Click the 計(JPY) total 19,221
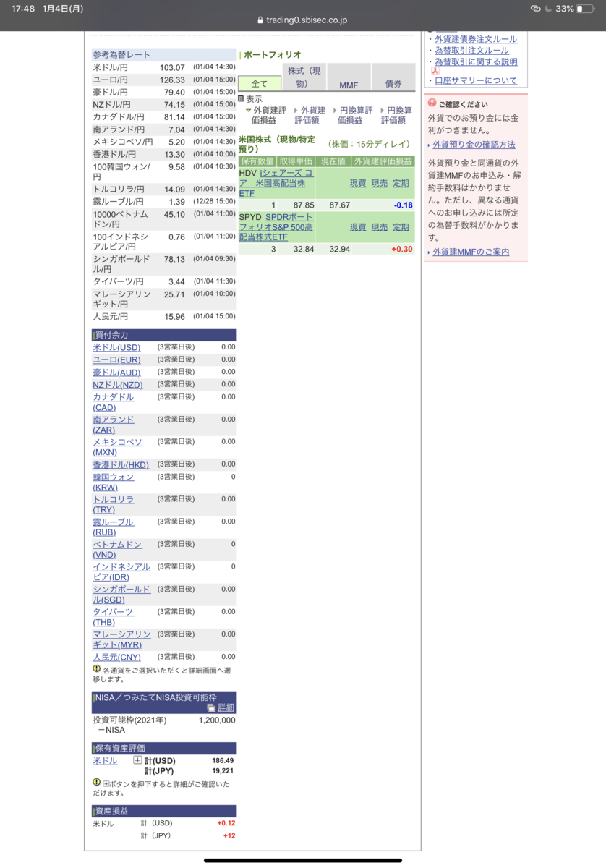 click(x=223, y=771)
